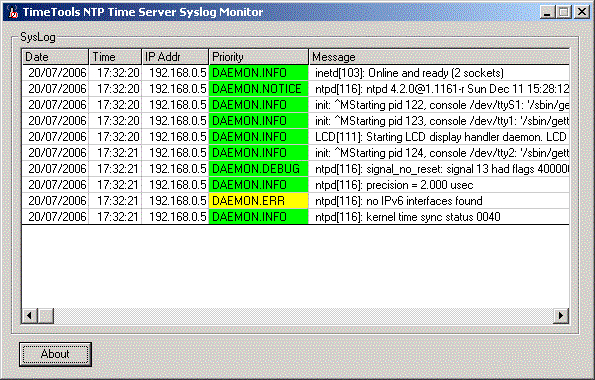Screen dimensions: 595x380
Task: Click IP 192.168.0.5 in the DAEMON.ERR row
Action: click(175, 201)
